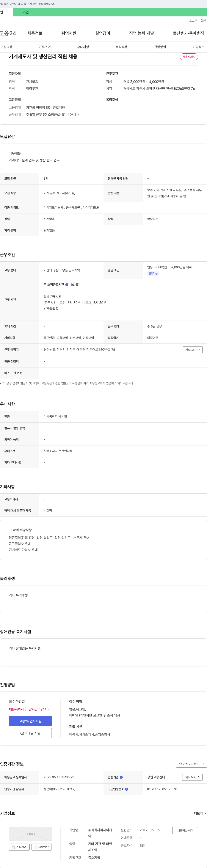Viewport: 207px width, 868px height.
Task: Click the 설립연도 value 2017. 03. 03
Action: 150,830
